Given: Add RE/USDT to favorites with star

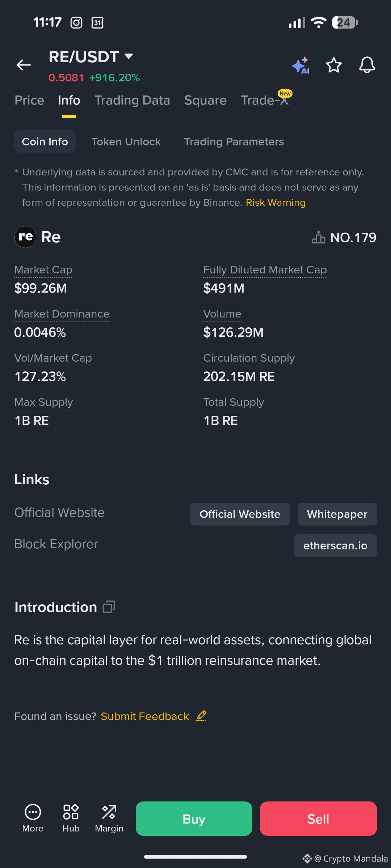Looking at the screenshot, I should 333,65.
